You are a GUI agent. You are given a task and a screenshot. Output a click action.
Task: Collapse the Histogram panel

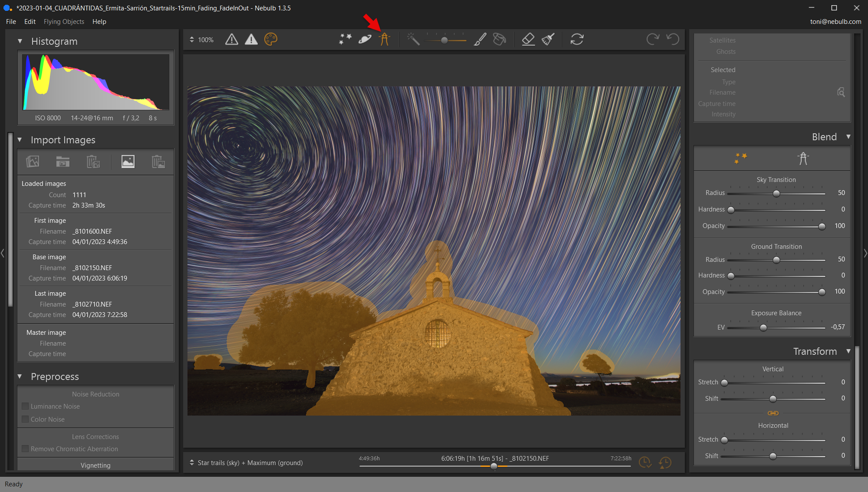point(20,41)
